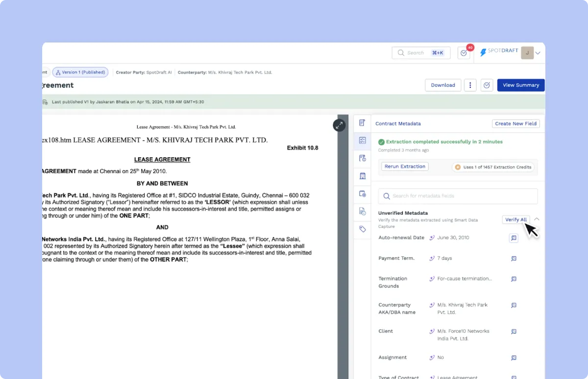The width and height of the screenshot is (588, 379).
Task: Click the AI sparkle icon beside June 30, 2010
Action: pos(432,238)
